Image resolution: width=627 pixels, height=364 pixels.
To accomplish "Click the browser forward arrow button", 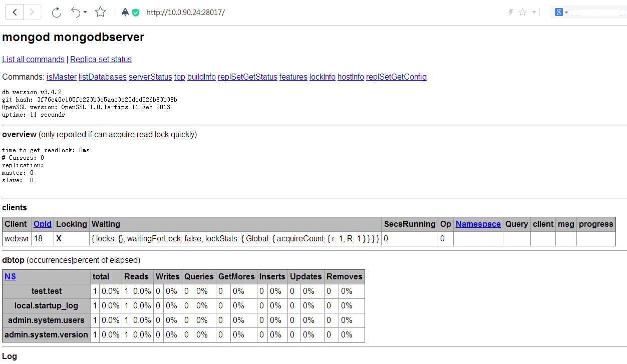I will pos(32,12).
